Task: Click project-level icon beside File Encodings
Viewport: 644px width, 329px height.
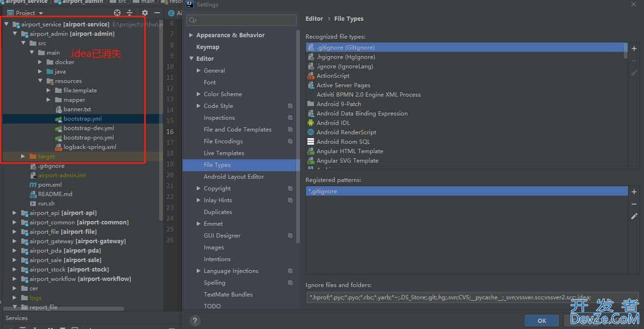Action: (290, 141)
